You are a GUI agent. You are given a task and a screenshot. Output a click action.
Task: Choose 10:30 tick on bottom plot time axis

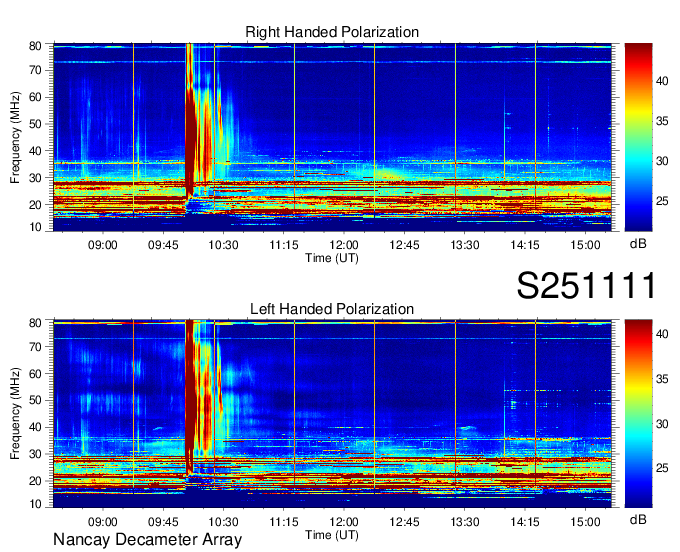[223, 522]
